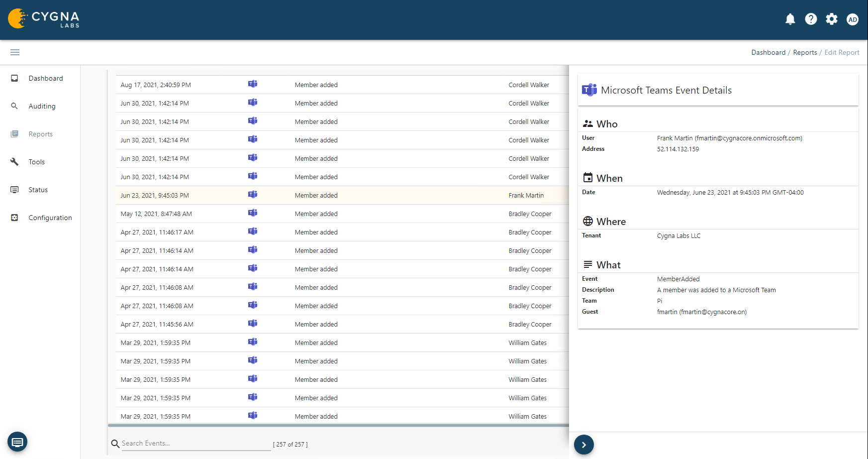Click Bradley Cooper in the May 12 row
868x459 pixels.
530,214
